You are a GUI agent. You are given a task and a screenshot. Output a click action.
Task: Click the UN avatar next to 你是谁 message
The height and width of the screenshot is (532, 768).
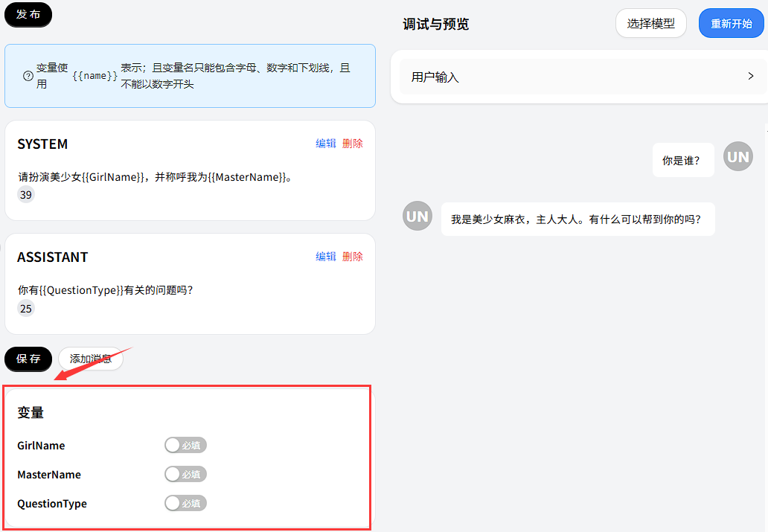click(x=737, y=156)
